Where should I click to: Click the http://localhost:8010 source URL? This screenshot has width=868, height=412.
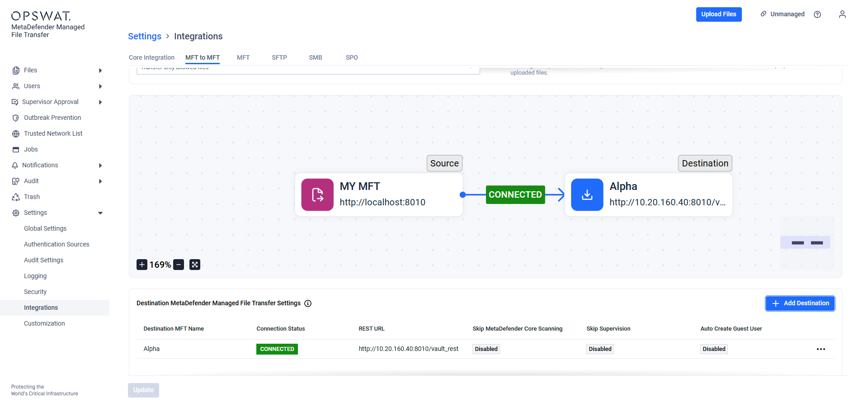click(x=382, y=203)
